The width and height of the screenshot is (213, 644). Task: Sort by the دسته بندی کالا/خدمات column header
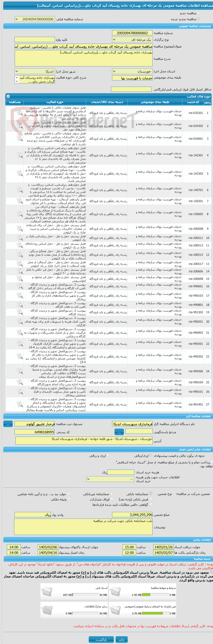coord(107,102)
